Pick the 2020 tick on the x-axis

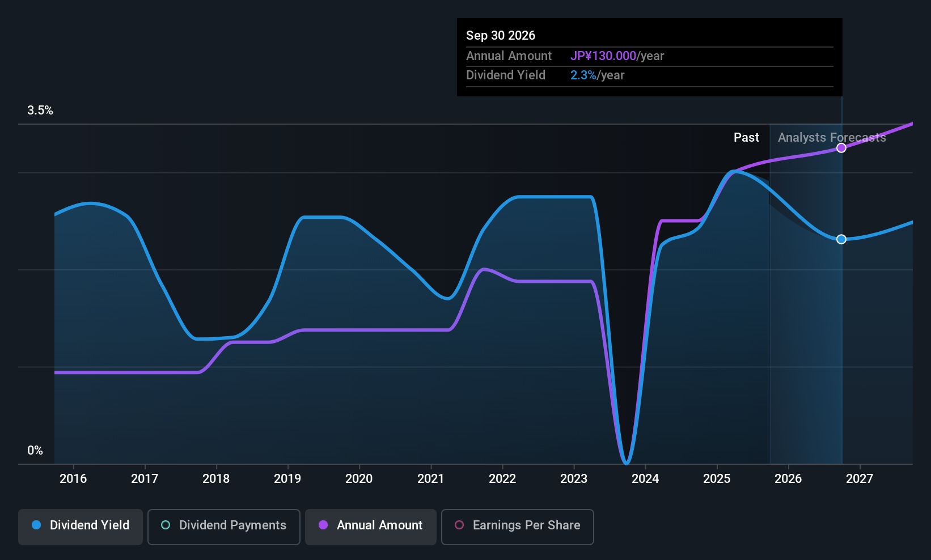click(x=359, y=479)
